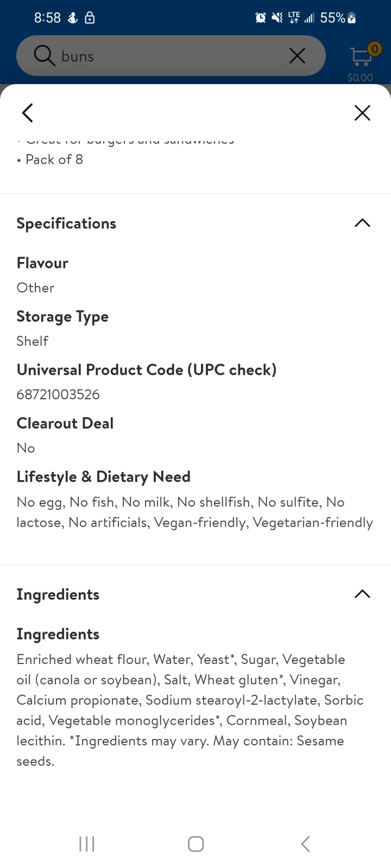
Task: Tap the Specifications heading
Action: pyautogui.click(x=66, y=224)
